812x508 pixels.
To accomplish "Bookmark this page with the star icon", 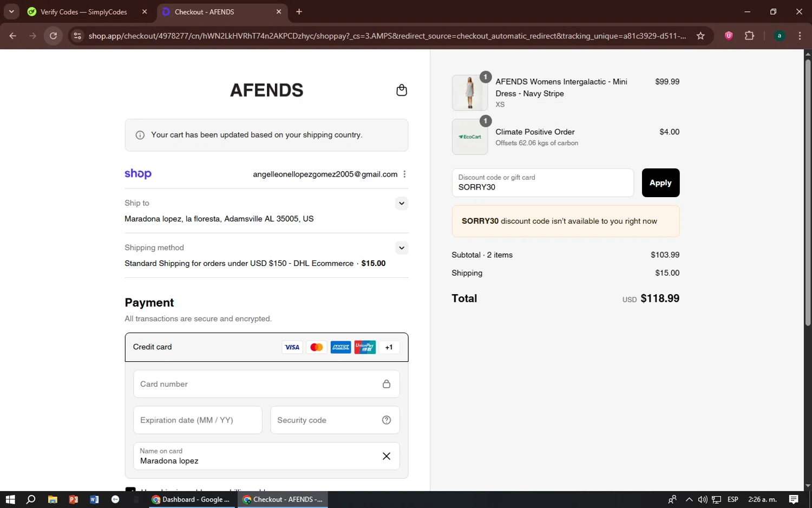I will pos(700,36).
